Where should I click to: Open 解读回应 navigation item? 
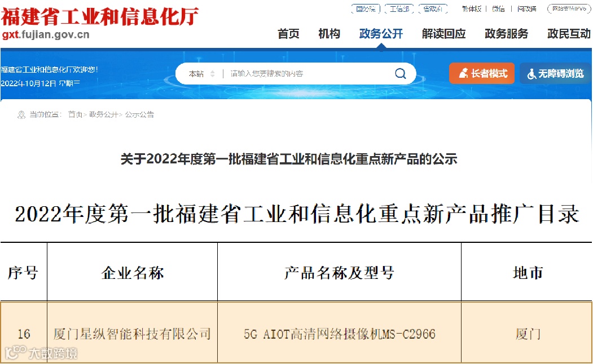click(443, 34)
